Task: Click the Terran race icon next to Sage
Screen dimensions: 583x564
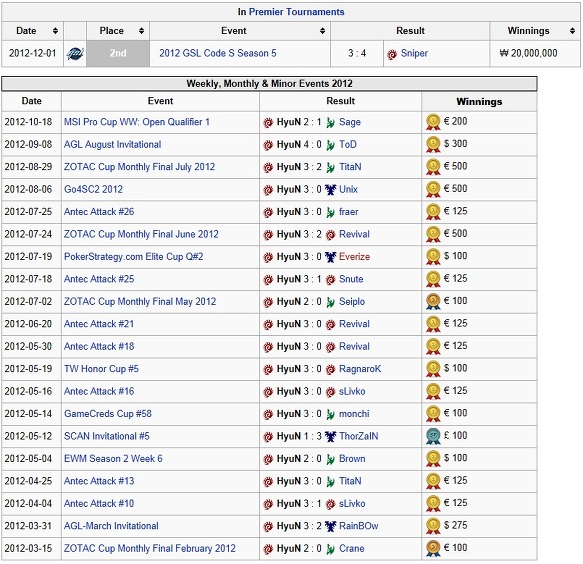Action: [x=330, y=122]
